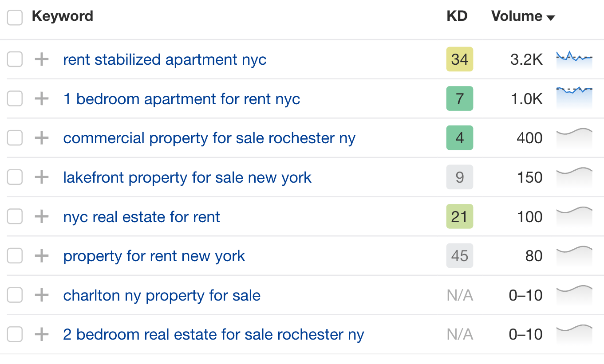
Task: Click the trend sparkline for "1 bedroom apartment for rent nyc"
Action: coord(574,98)
